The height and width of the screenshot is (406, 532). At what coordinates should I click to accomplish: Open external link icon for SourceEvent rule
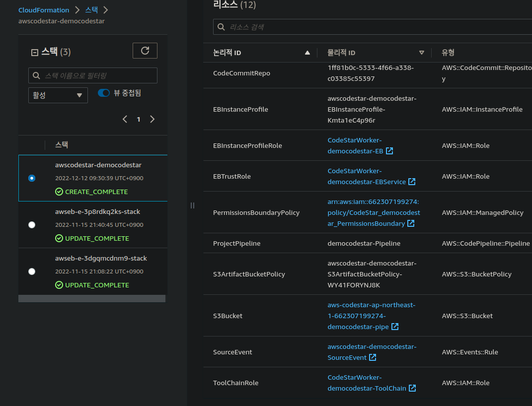pos(373,357)
